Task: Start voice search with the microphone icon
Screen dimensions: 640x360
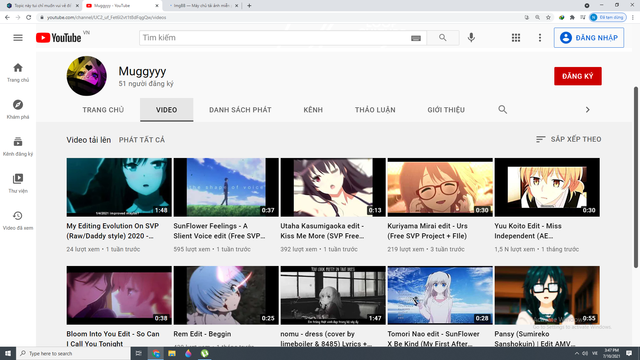Action: (x=471, y=38)
